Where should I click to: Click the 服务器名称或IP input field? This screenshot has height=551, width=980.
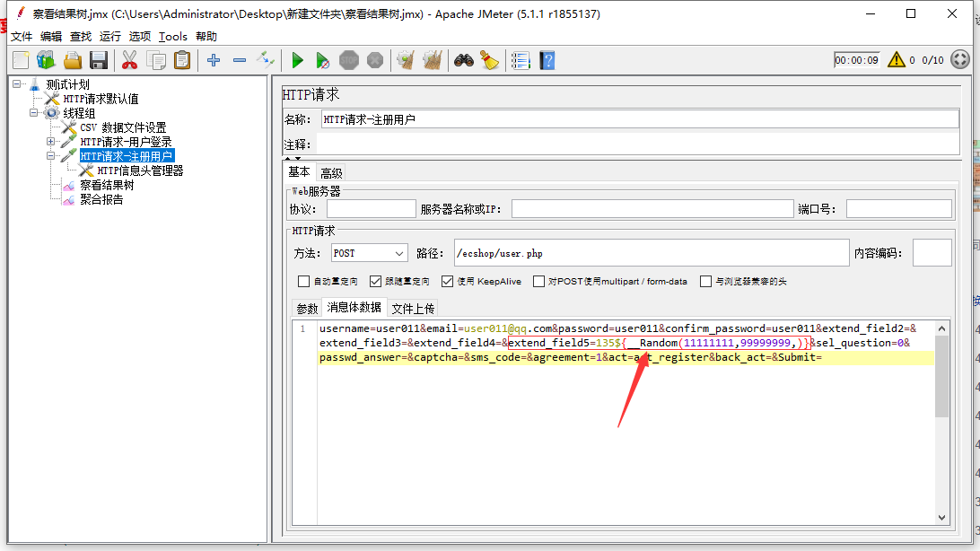coord(652,209)
